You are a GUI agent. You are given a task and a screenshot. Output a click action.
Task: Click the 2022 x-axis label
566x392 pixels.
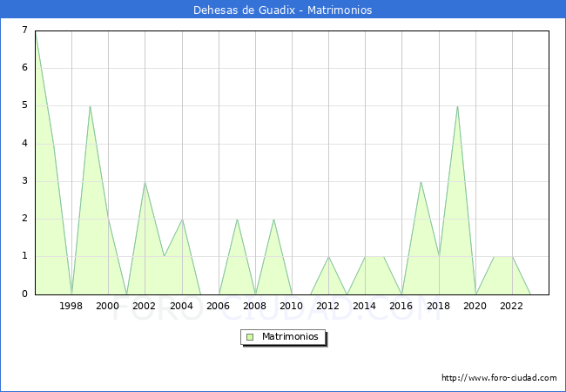(511, 306)
